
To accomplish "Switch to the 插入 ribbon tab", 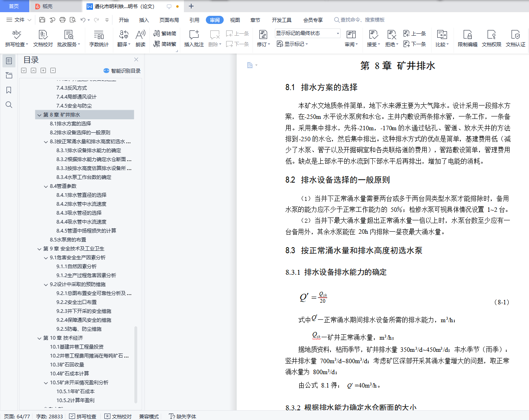I will (144, 20).
